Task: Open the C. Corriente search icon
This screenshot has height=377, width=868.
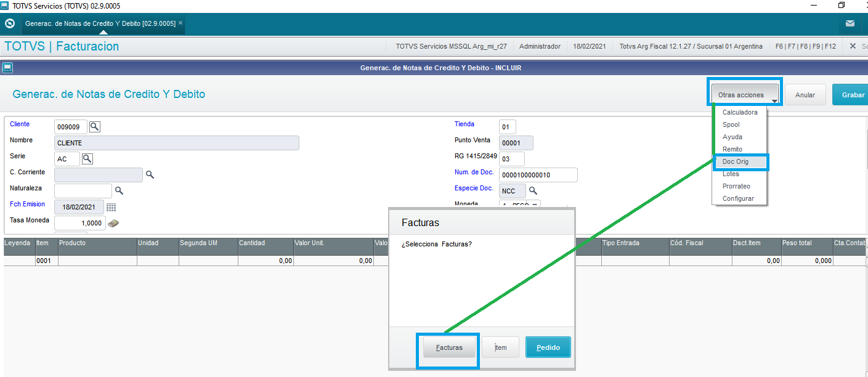Action: click(150, 175)
